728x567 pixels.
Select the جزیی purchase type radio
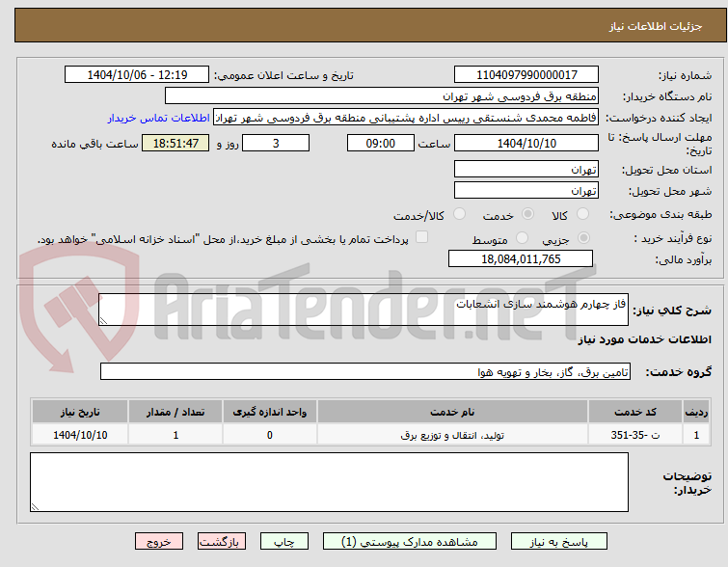point(583,238)
